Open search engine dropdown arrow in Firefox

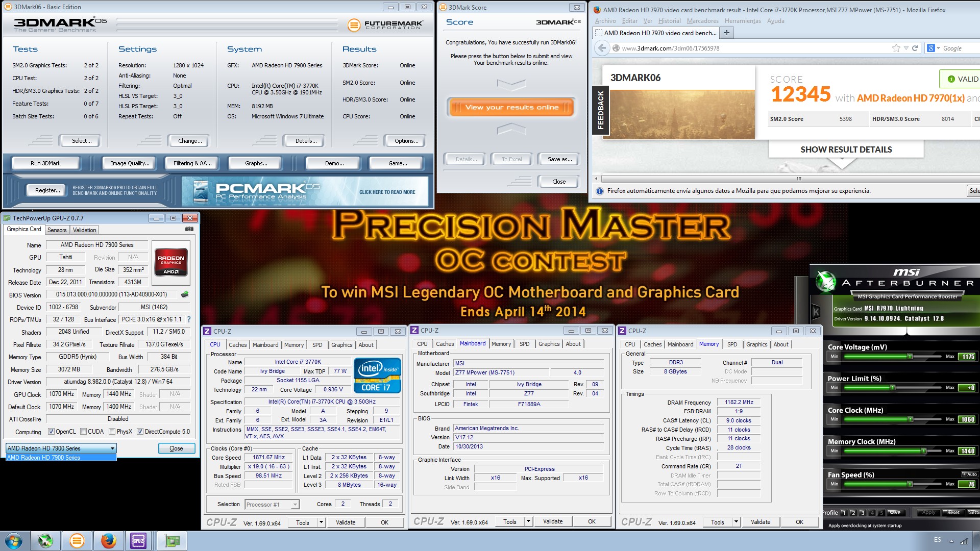pos(938,48)
